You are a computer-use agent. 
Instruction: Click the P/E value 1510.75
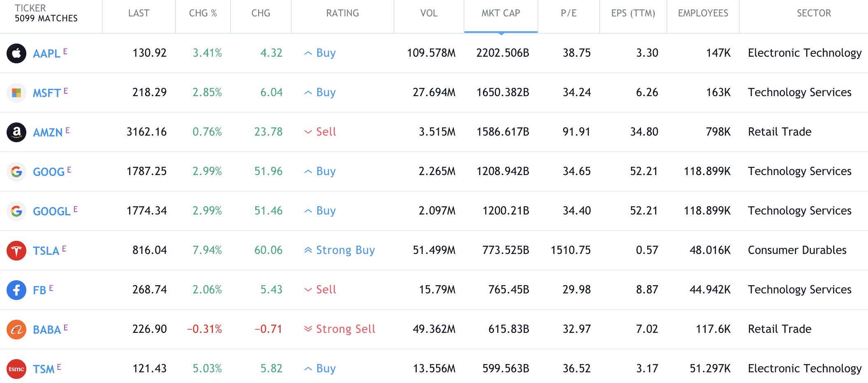pyautogui.click(x=570, y=250)
